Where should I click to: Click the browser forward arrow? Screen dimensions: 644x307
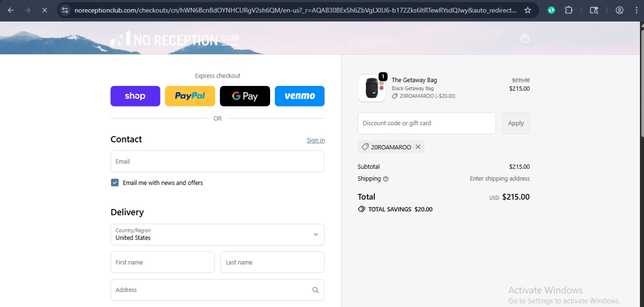[x=27, y=10]
